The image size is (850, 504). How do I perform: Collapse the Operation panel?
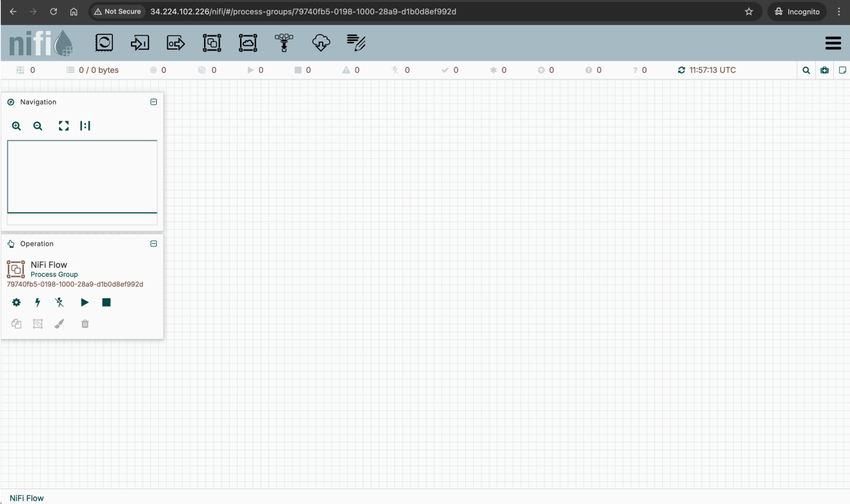pos(154,244)
